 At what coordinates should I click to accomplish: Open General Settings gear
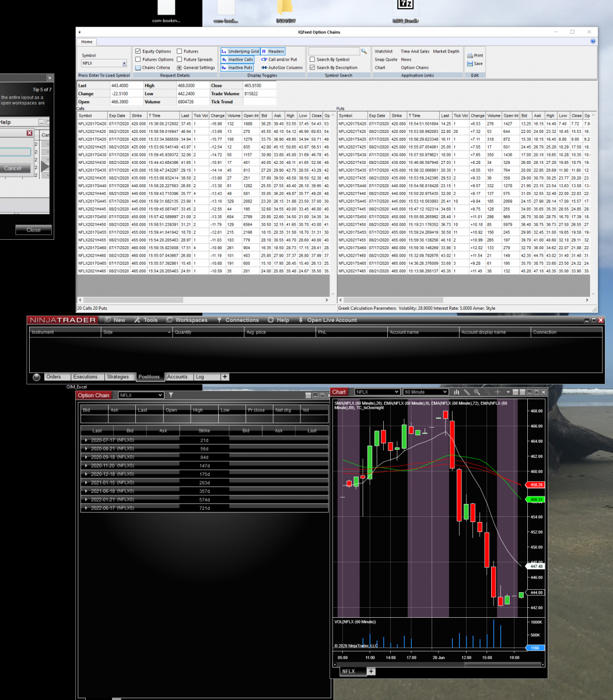click(196, 68)
